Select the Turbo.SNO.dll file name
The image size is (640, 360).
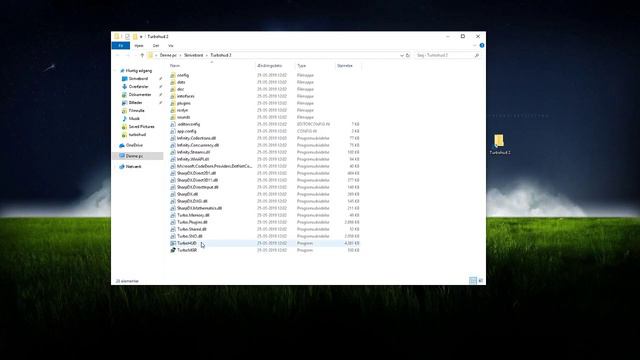tap(190, 236)
